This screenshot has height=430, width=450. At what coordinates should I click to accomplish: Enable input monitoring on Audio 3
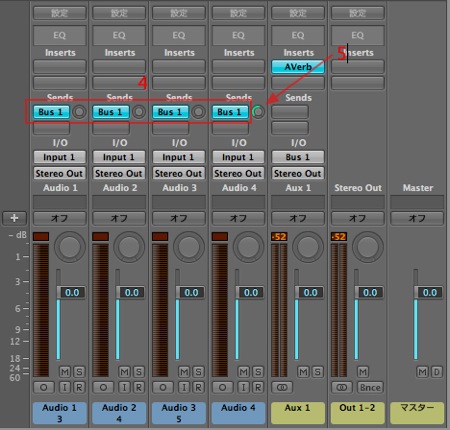pyautogui.click(x=184, y=387)
